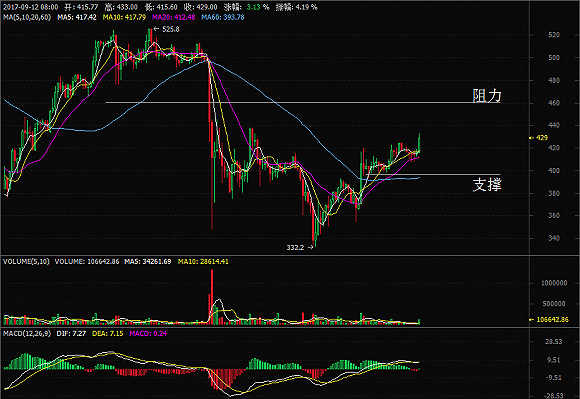Click the closing price 429.00
This screenshot has width=580, height=399.
click(206, 7)
